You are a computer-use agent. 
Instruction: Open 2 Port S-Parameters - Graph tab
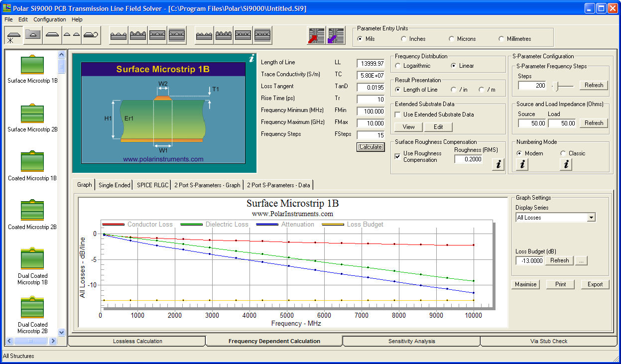[x=207, y=185]
